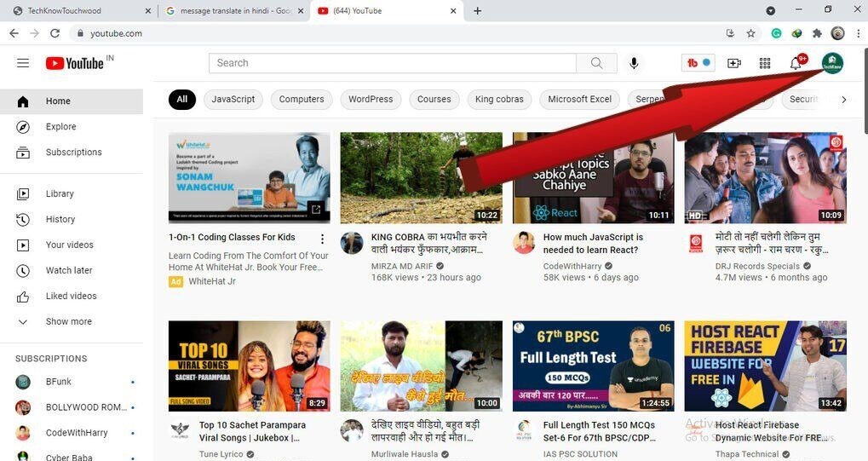Viewport: 868px width, 461px height.
Task: Open BFunk subscription channel
Action: pyautogui.click(x=72, y=382)
